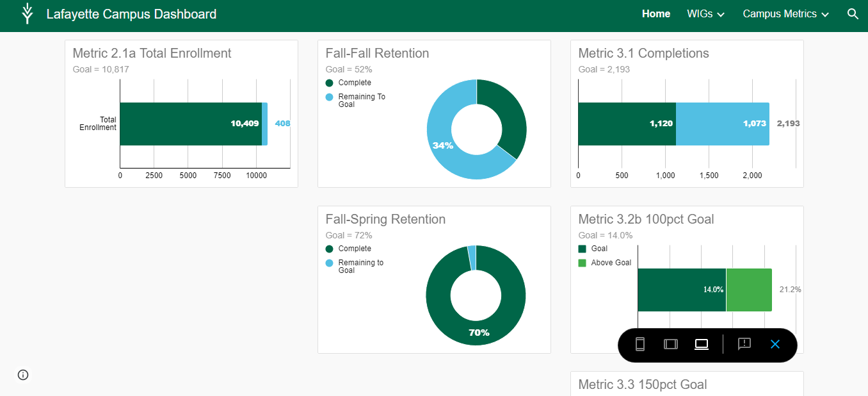Select the Metric 3.2b 100pct Goal title
Screen dimensions: 868x396
[646, 219]
